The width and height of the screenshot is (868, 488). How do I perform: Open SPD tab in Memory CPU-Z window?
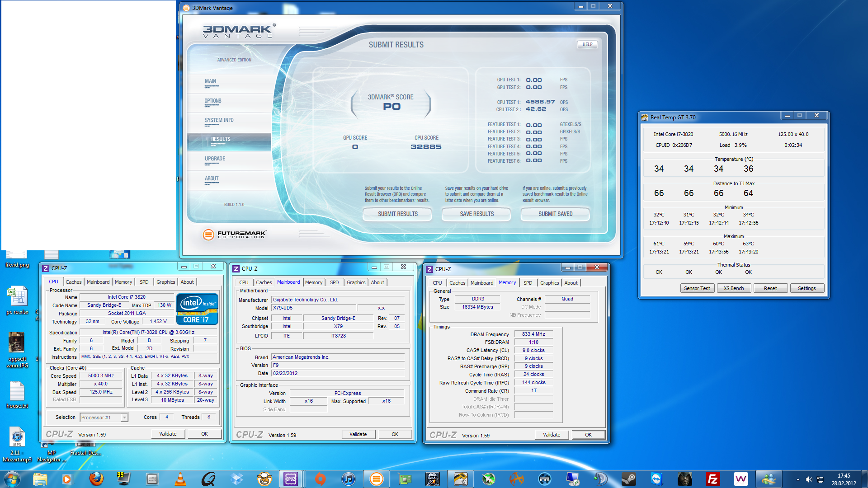click(528, 283)
